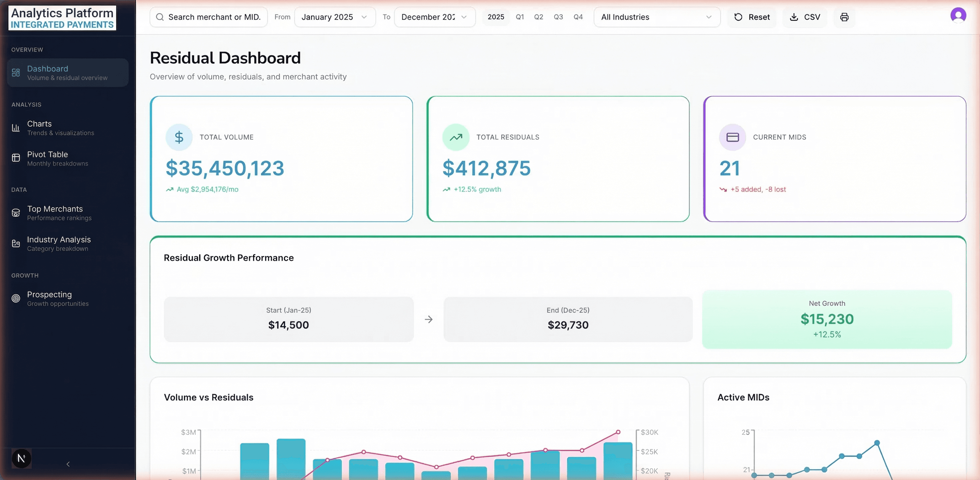The width and height of the screenshot is (980, 480).
Task: Click the Analytics Platform logo
Action: (x=62, y=18)
